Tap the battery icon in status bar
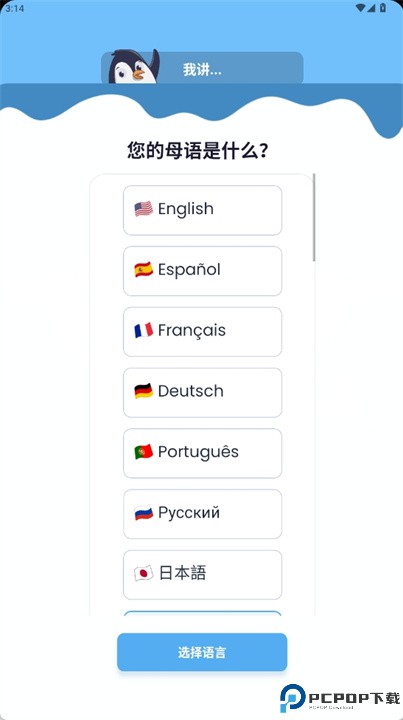 tap(383, 8)
